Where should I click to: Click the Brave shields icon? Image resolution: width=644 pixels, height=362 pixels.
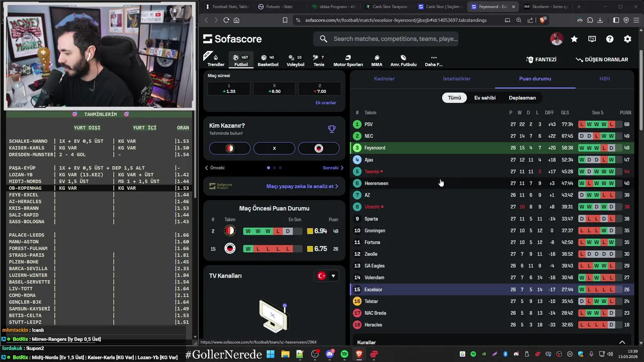pyautogui.click(x=542, y=20)
